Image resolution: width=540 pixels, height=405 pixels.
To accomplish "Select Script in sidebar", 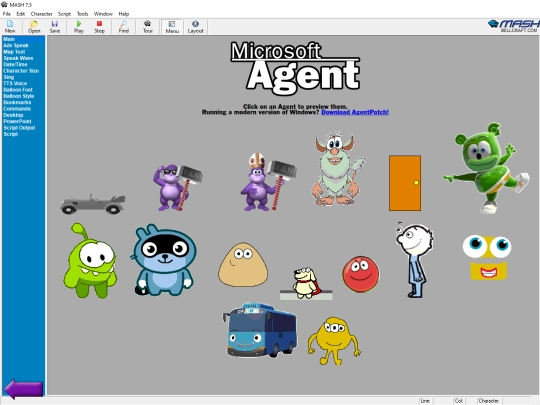I will click(11, 134).
